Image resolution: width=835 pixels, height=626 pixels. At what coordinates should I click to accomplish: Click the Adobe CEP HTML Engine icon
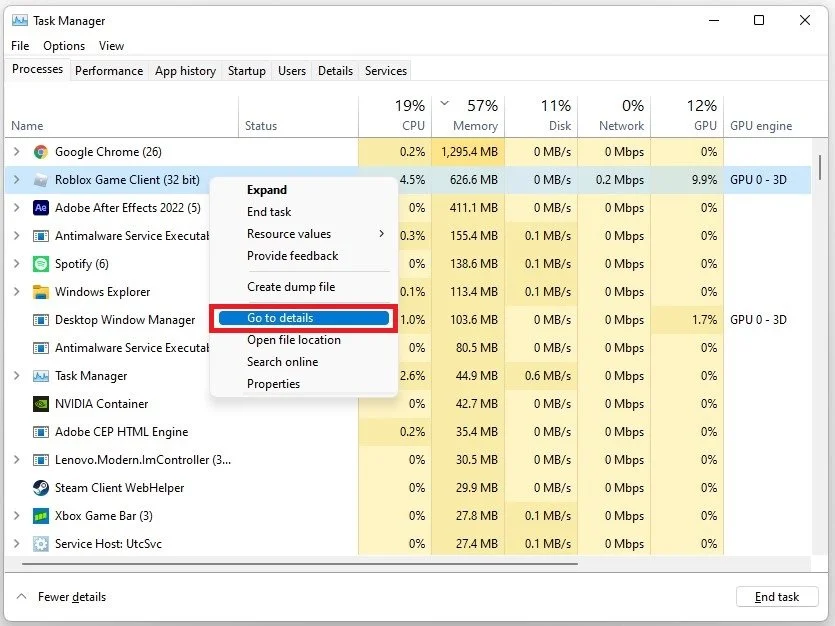click(40, 432)
